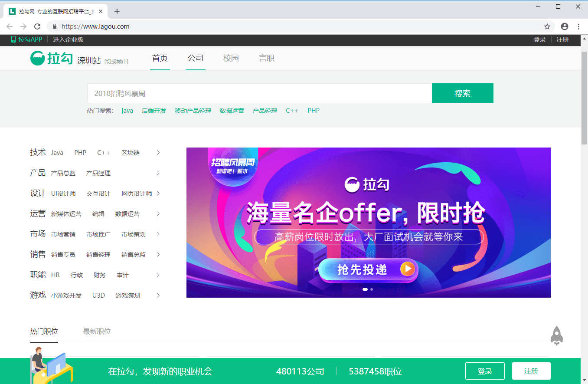Open the 言职 navigation tab
This screenshot has height=384, width=588.
(267, 58)
